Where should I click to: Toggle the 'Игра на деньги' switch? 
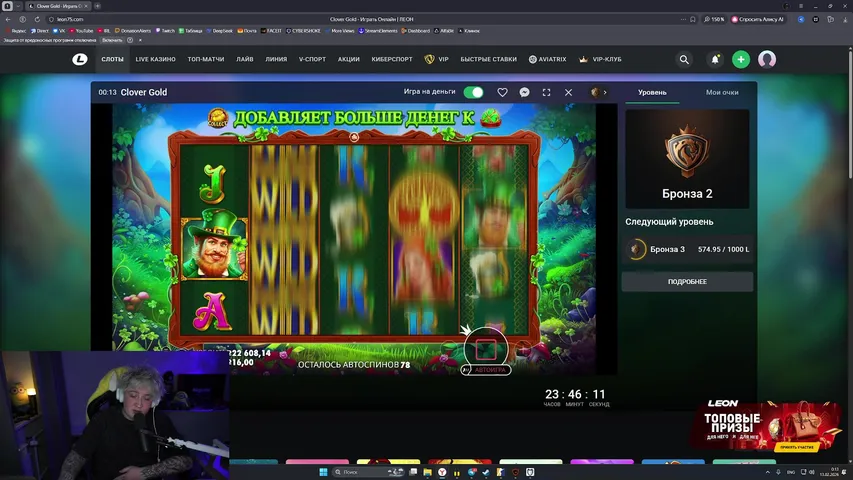(473, 92)
